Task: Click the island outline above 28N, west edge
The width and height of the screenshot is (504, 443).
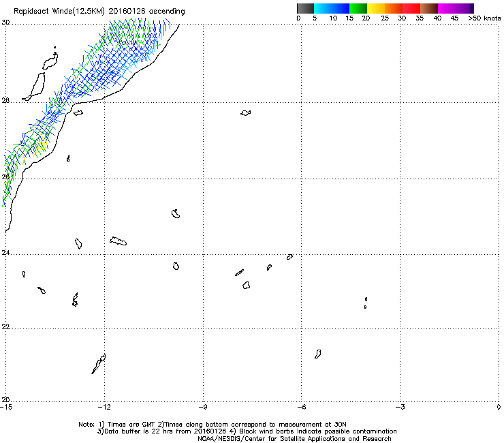Action: (x=50, y=61)
